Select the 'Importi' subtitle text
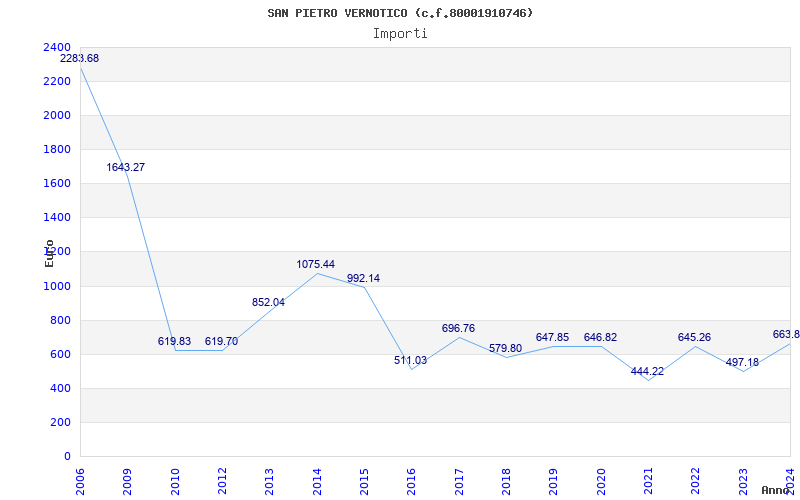The width and height of the screenshot is (800, 500). [400, 34]
